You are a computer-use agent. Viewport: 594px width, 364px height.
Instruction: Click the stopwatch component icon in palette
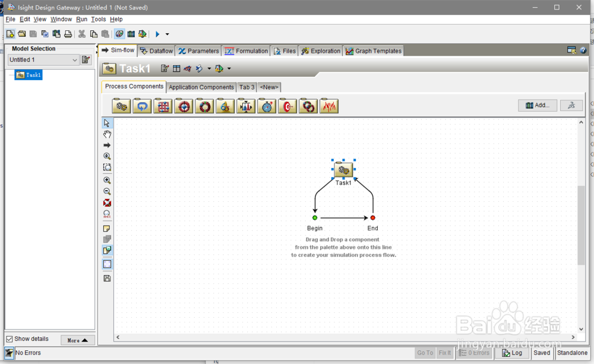(x=267, y=106)
